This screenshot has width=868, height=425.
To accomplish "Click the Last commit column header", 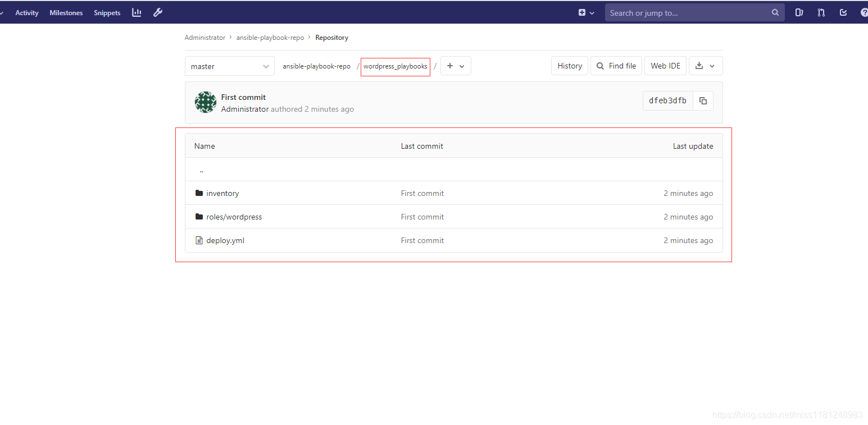I will (x=422, y=146).
